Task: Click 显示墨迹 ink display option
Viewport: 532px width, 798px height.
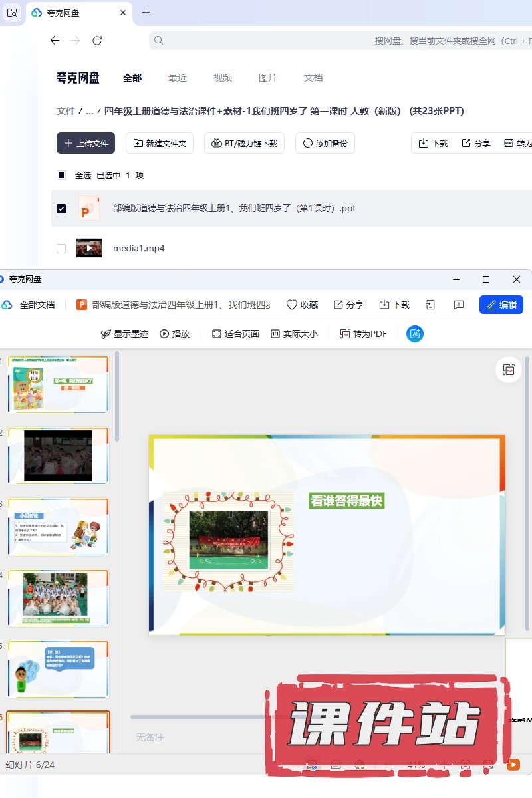Action: click(x=124, y=334)
